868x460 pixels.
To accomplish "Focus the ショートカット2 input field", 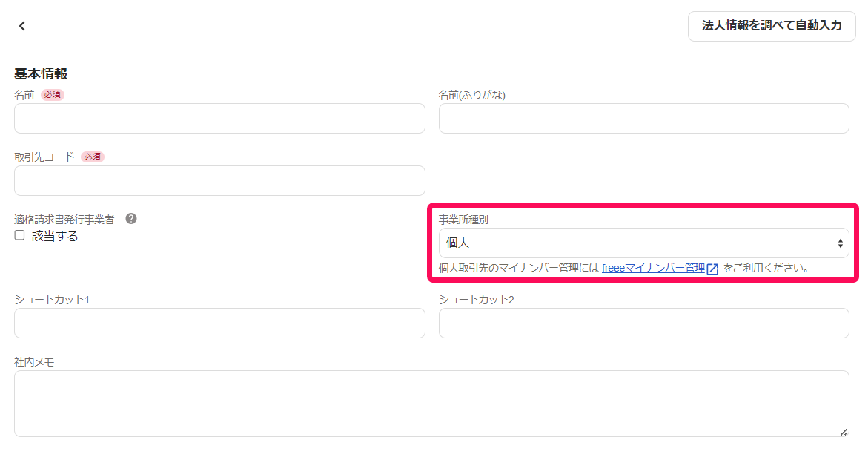I will pos(644,323).
